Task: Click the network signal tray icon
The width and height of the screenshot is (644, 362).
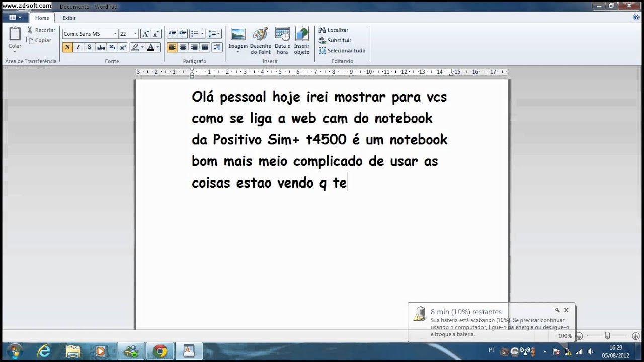Action: [579, 351]
